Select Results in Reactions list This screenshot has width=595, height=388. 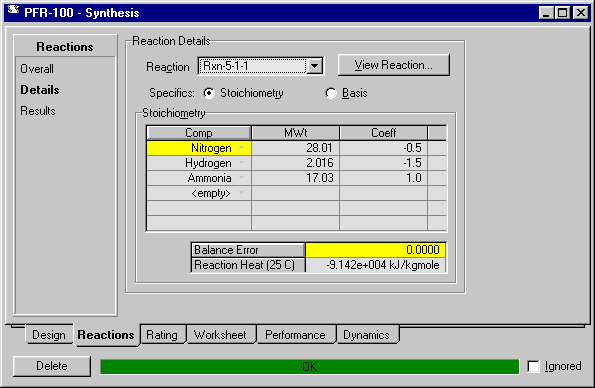point(38,111)
